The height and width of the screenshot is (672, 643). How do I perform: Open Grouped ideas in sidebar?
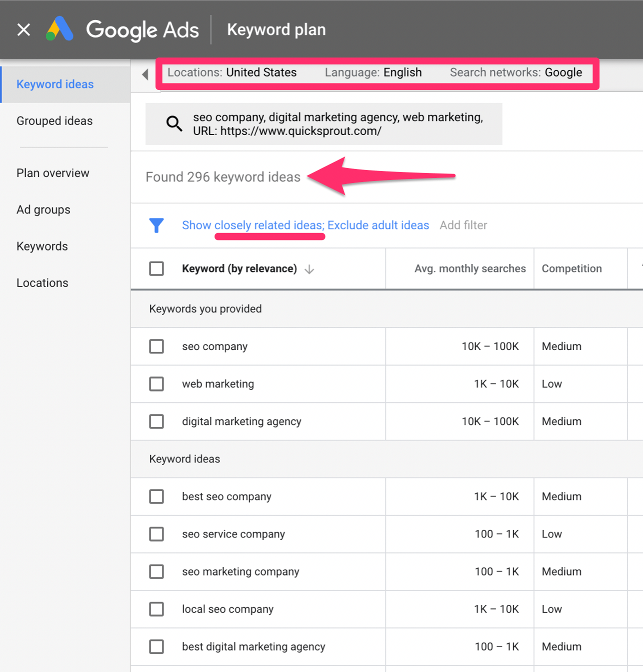pyautogui.click(x=54, y=121)
